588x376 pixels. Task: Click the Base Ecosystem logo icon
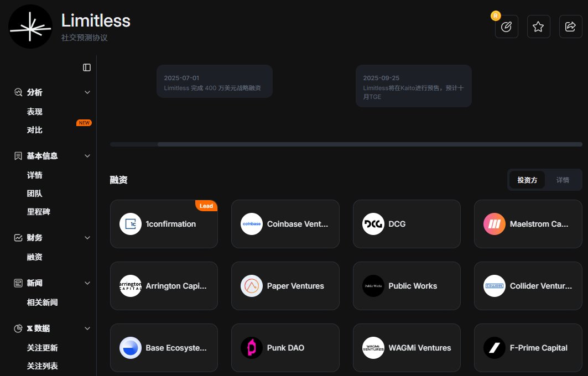click(x=131, y=347)
